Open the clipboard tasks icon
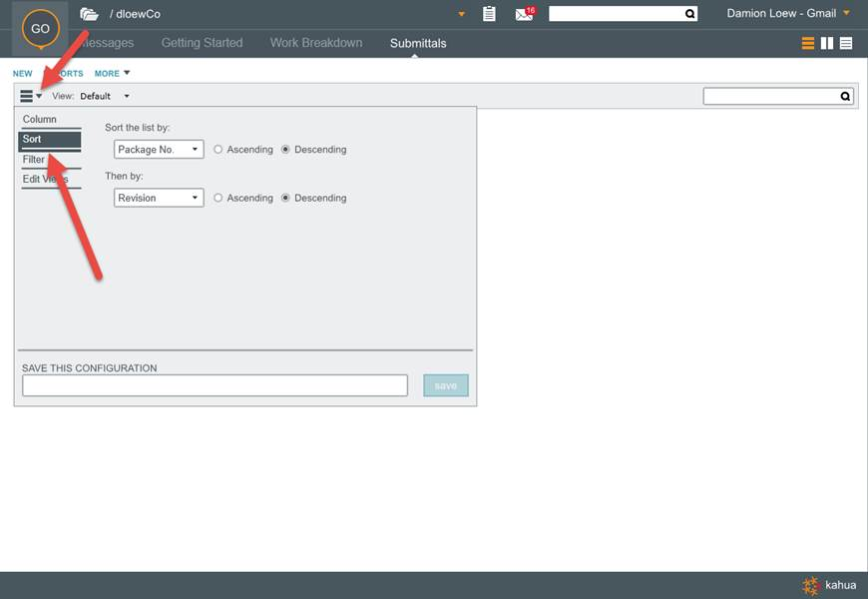The height and width of the screenshot is (599, 868). coord(489,14)
